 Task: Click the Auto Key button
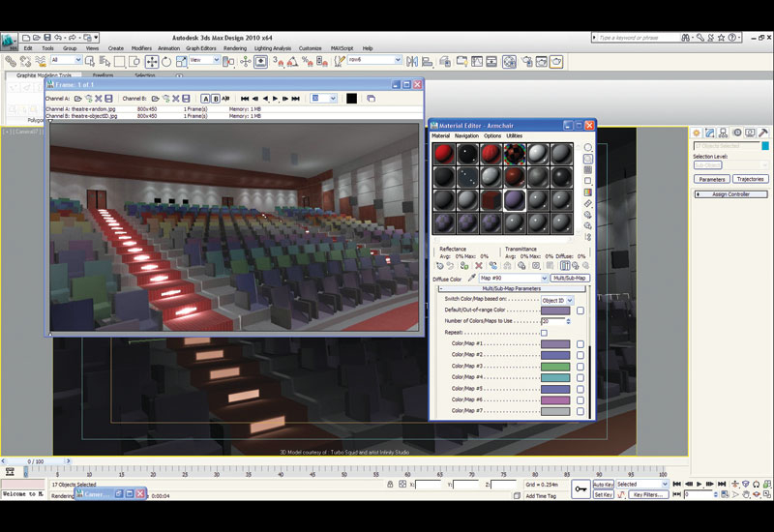tap(603, 485)
